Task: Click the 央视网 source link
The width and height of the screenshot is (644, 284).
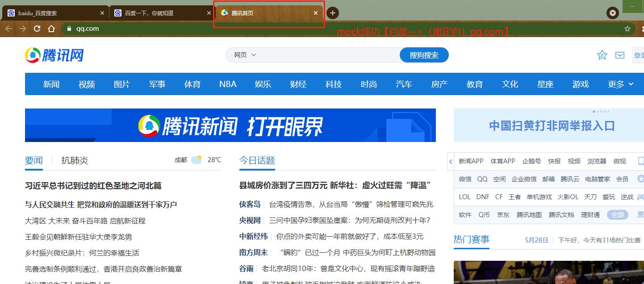Action: point(250,220)
